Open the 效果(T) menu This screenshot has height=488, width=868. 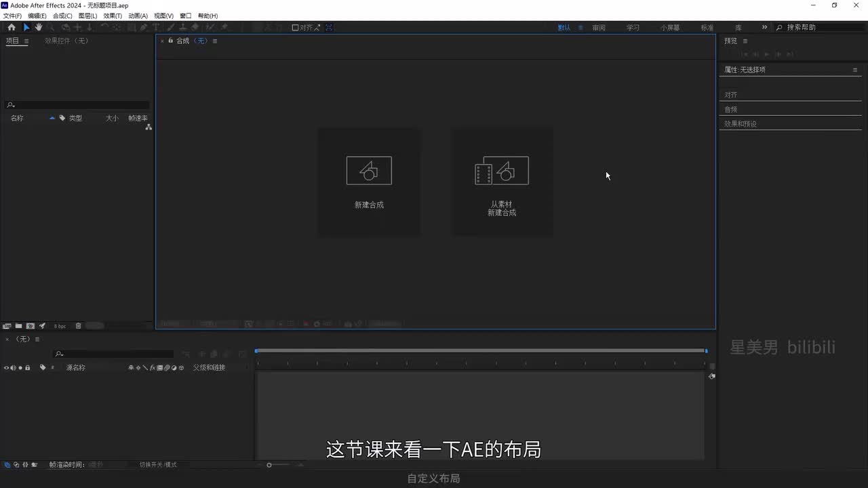[x=113, y=16]
